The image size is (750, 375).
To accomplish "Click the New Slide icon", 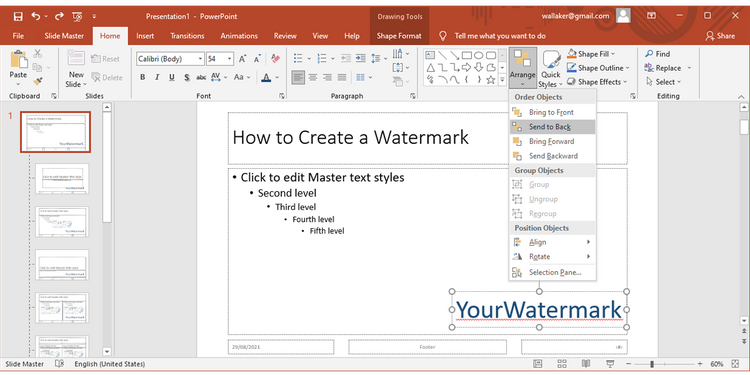I will click(x=76, y=58).
